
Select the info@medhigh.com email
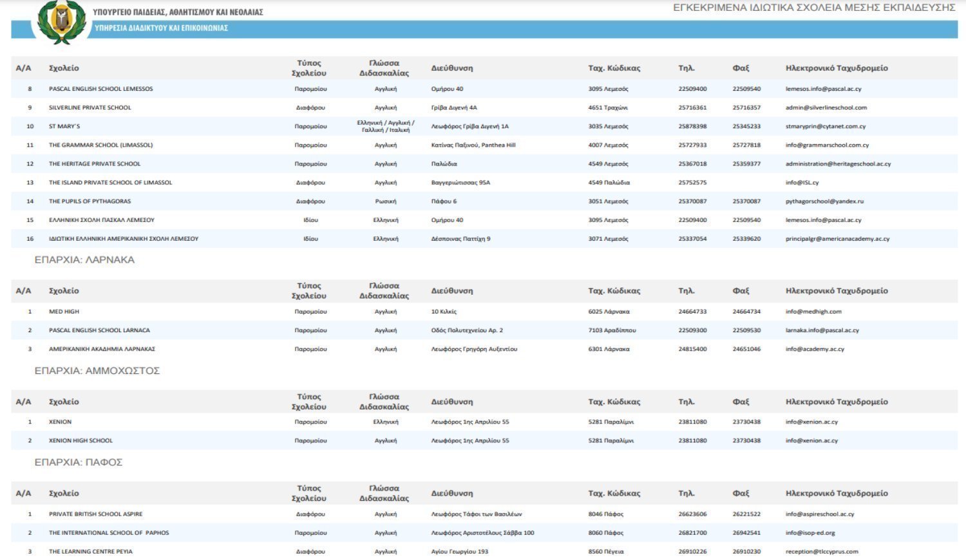pos(814,312)
